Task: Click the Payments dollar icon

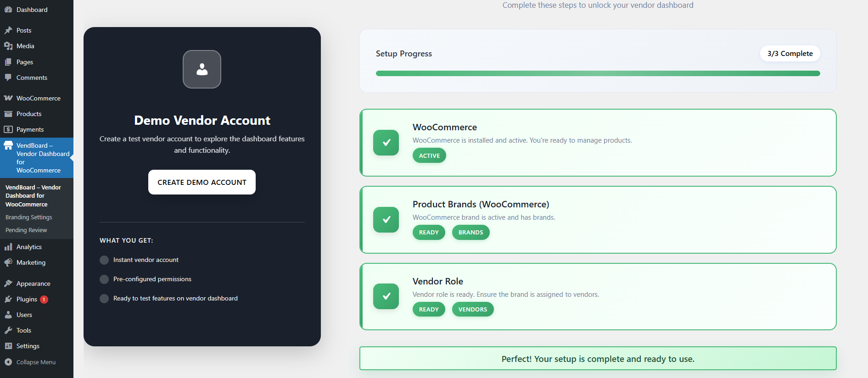Action: coord(8,129)
